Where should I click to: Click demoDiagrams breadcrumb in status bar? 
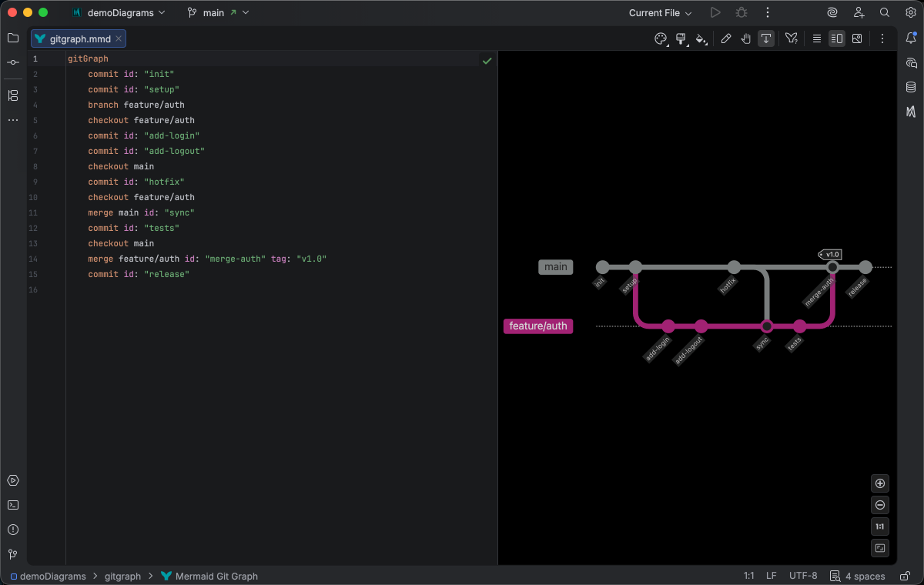47,576
